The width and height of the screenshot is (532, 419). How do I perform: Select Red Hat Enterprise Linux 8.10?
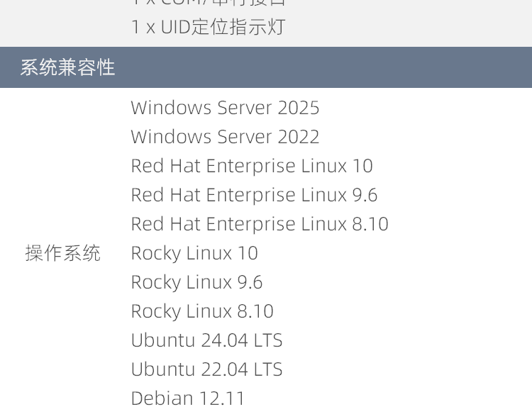click(x=260, y=224)
